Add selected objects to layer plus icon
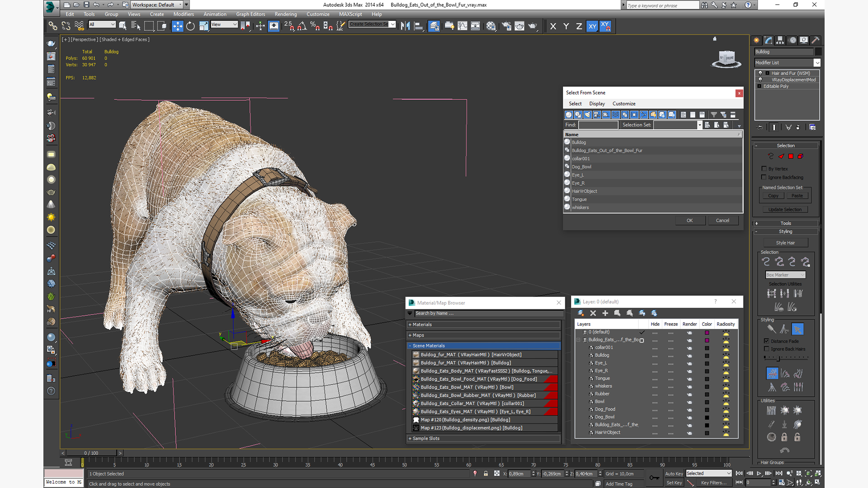Viewport: 868px width, 488px height. pyautogui.click(x=605, y=313)
